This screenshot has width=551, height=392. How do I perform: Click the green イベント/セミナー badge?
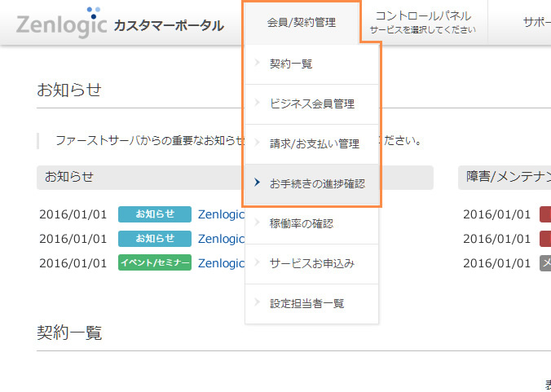point(155,262)
